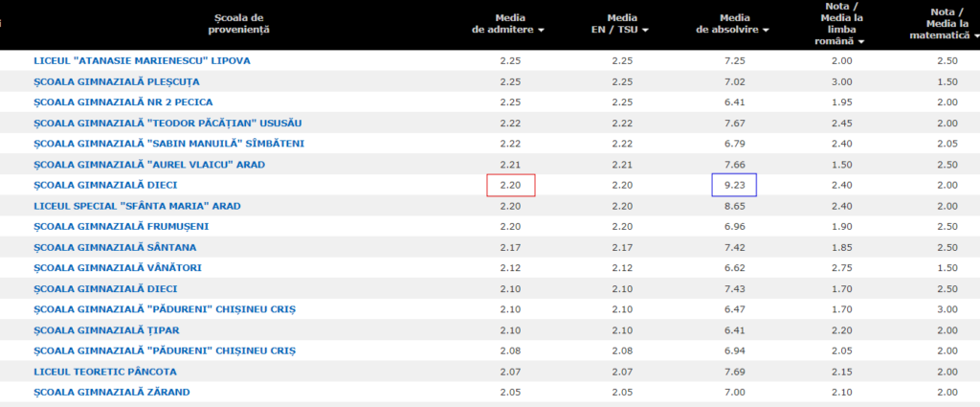Open Liceul "Atanasie Marienescu" Lipova link
The width and height of the screenshot is (980, 407).
(142, 60)
